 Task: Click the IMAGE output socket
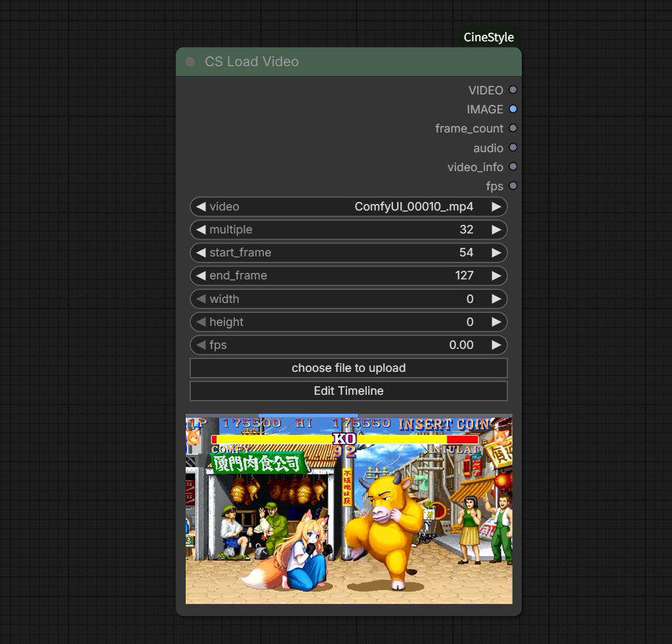click(x=513, y=109)
